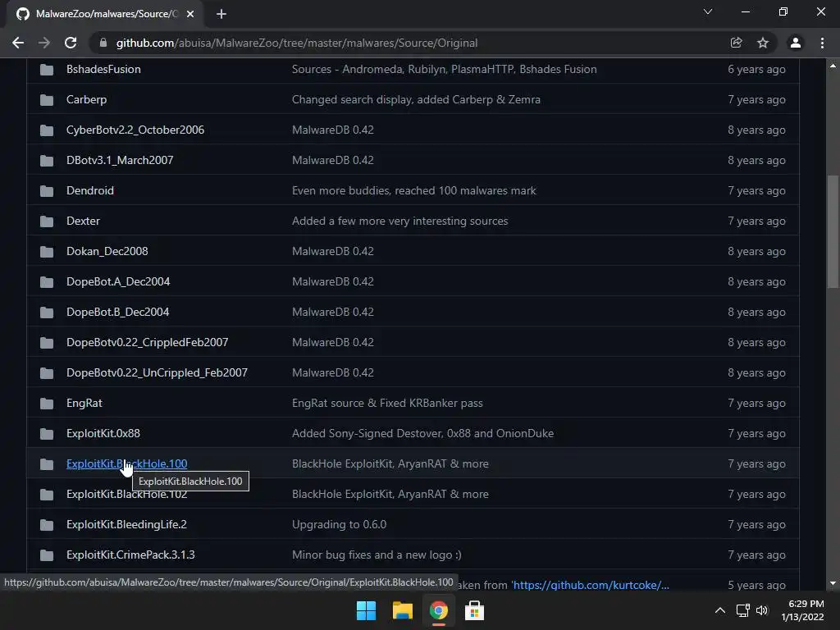840x630 pixels.
Task: Open the tab search chevron
Action: click(x=708, y=11)
